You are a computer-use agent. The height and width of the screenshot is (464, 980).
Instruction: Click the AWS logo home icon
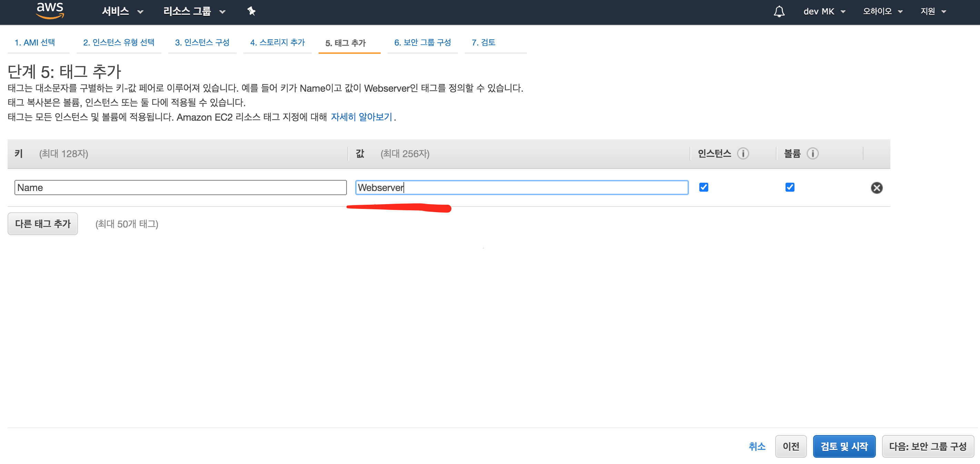coord(50,10)
